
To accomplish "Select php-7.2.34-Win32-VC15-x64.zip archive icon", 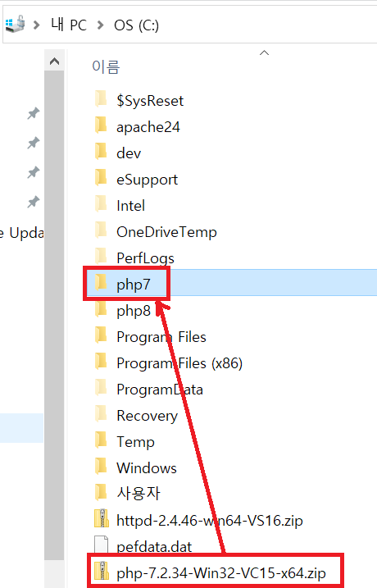I will 101,571.
